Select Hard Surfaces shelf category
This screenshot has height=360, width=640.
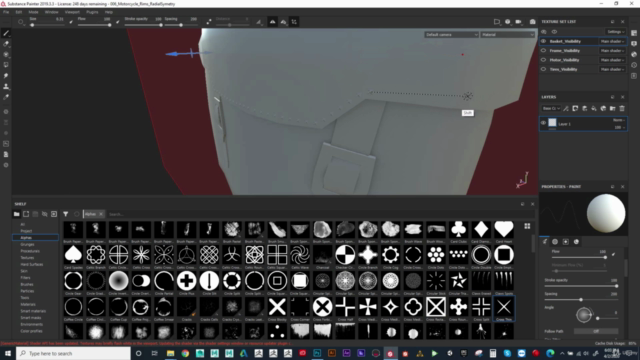(x=31, y=264)
